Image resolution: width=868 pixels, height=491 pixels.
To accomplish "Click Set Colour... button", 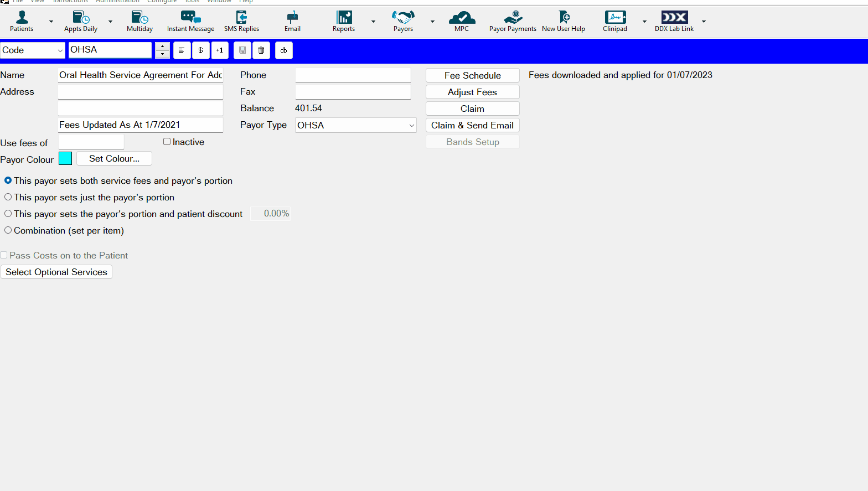I will 114,158.
